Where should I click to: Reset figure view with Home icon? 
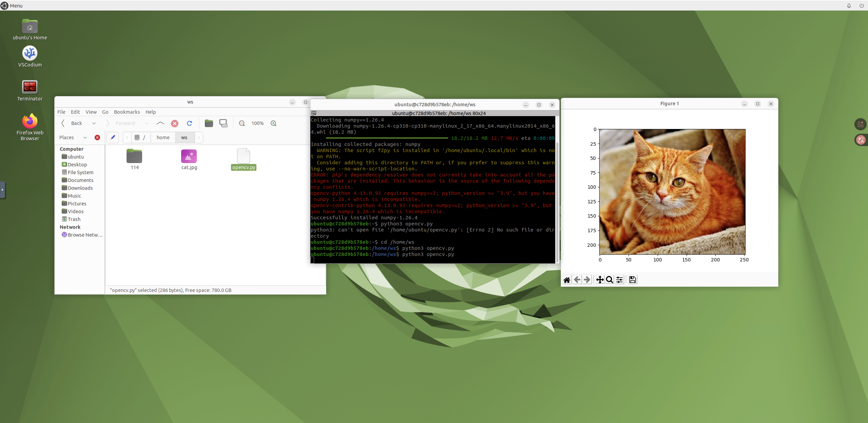tap(567, 280)
